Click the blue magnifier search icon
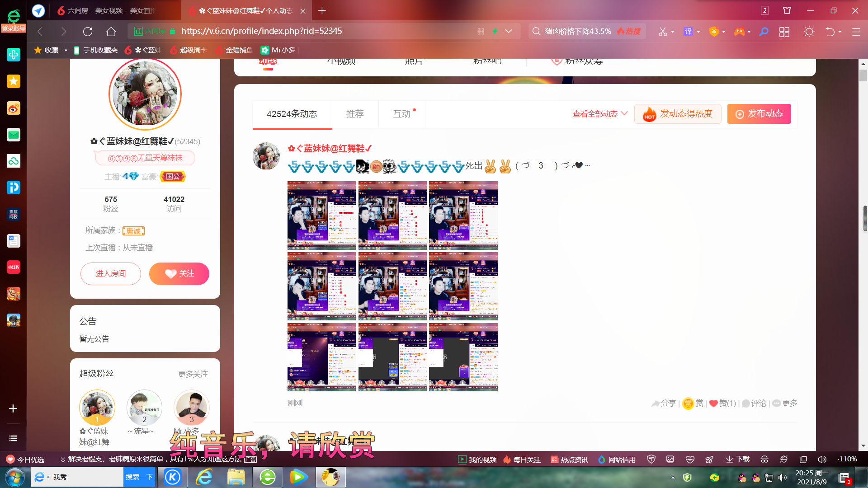The width and height of the screenshot is (868, 488). tap(764, 32)
